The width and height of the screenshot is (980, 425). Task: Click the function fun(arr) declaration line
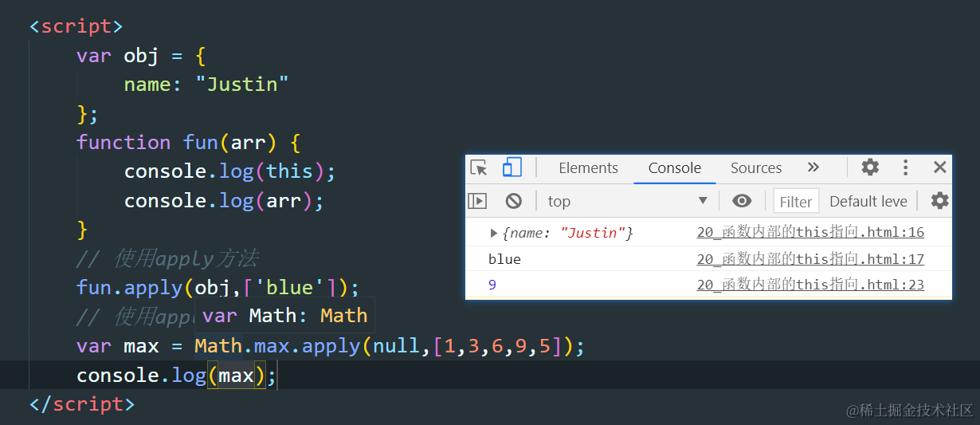coord(188,143)
